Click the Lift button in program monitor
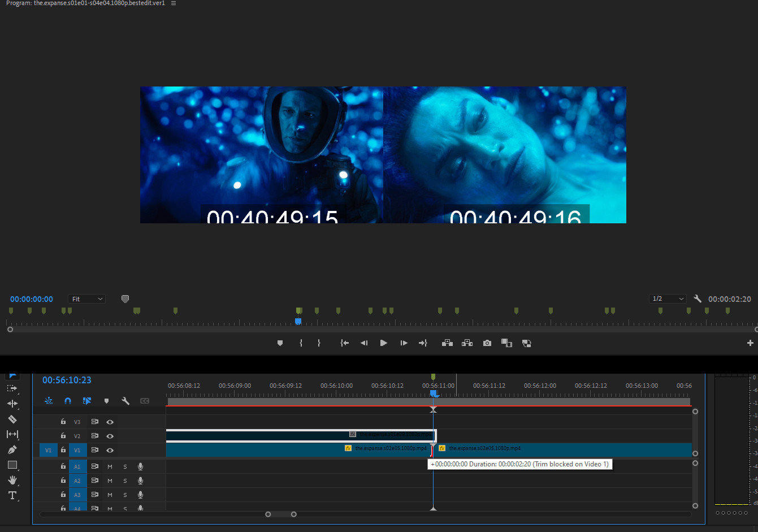This screenshot has height=532, width=758. [x=447, y=343]
